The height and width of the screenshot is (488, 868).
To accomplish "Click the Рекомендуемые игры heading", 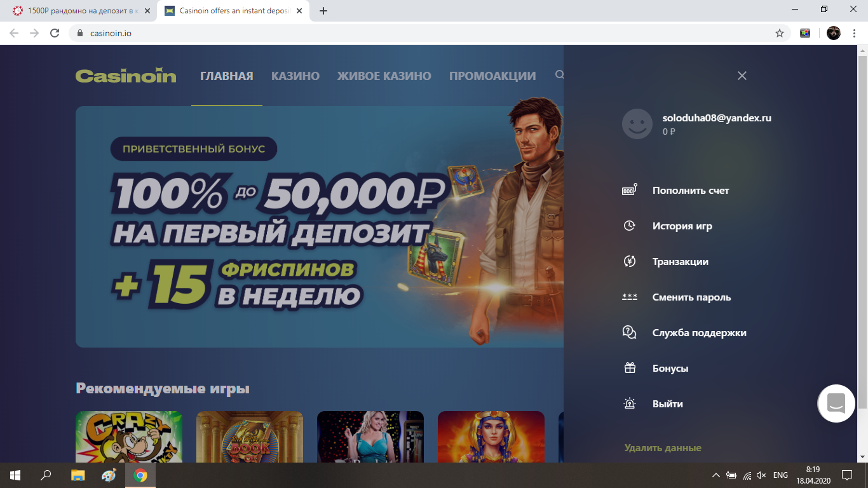I will tap(163, 388).
